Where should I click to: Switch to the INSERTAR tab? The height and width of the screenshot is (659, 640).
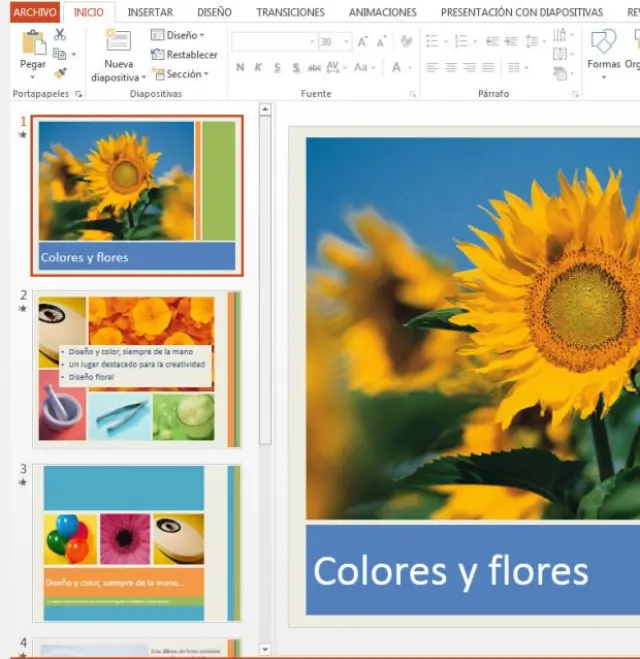click(150, 12)
